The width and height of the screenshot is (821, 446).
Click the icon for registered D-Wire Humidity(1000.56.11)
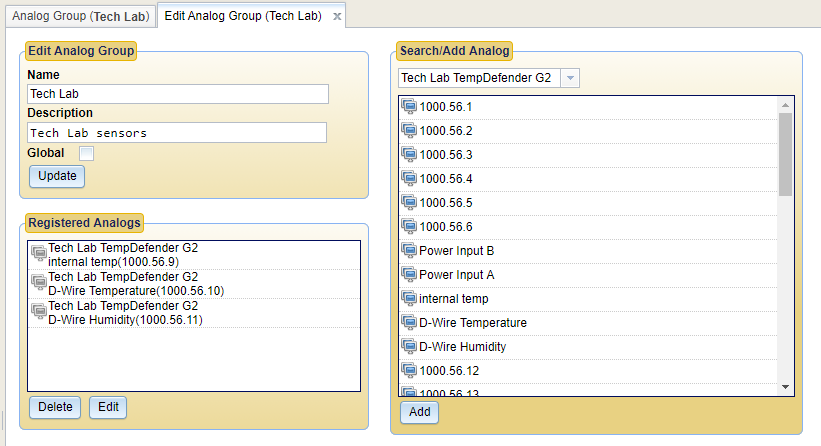tap(39, 311)
